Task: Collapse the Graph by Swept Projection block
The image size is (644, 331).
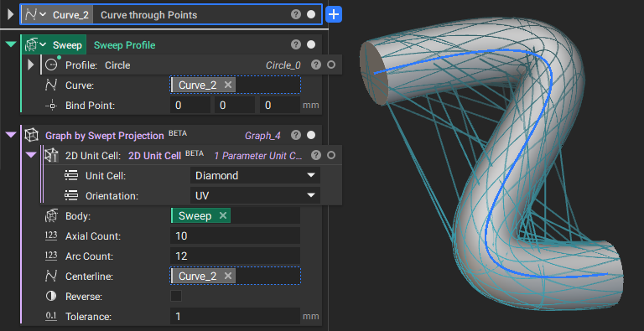Action: point(11,135)
